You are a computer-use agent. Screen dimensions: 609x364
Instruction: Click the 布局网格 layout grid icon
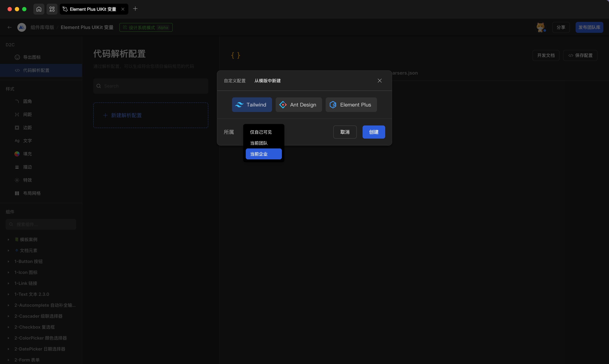[17, 193]
